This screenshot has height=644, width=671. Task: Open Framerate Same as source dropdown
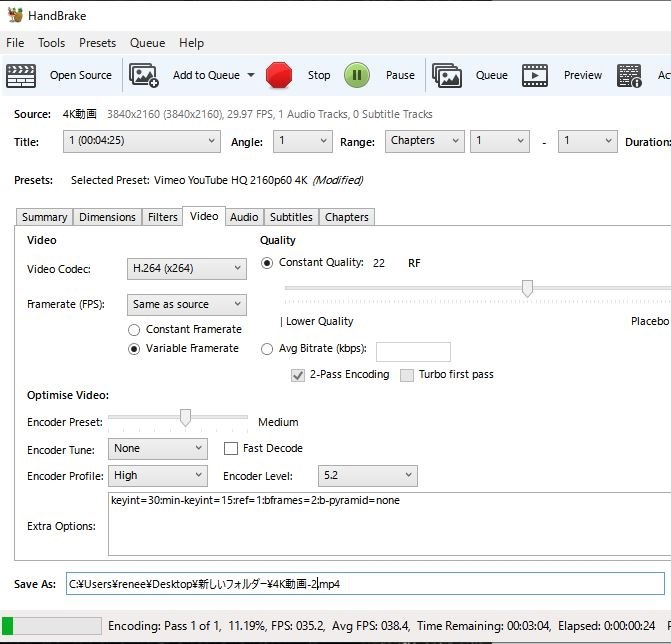point(187,305)
